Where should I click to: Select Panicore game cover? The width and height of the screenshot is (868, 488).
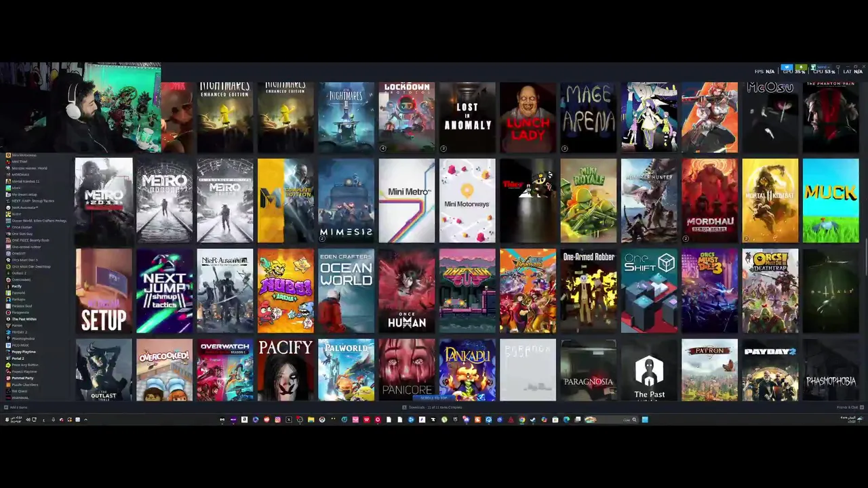click(x=407, y=370)
